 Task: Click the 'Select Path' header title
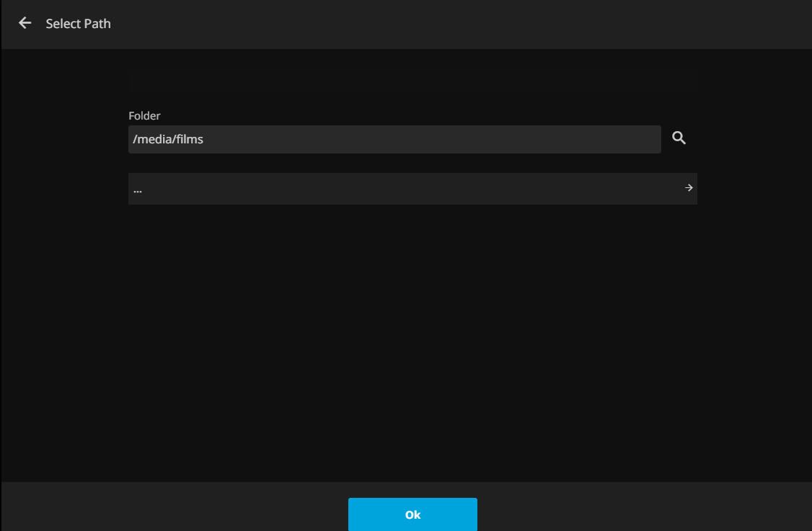(78, 24)
